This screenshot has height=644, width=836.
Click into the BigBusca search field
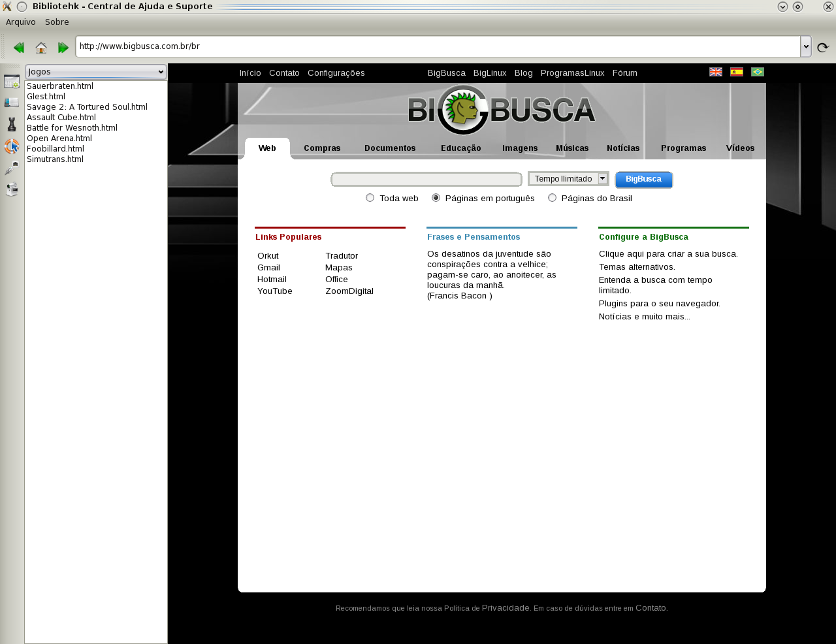click(426, 180)
